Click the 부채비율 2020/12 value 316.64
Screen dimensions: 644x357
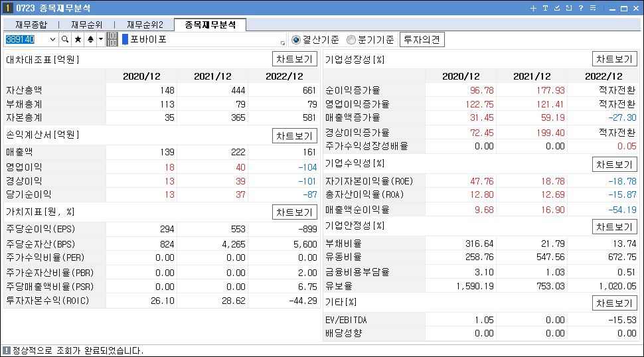479,244
